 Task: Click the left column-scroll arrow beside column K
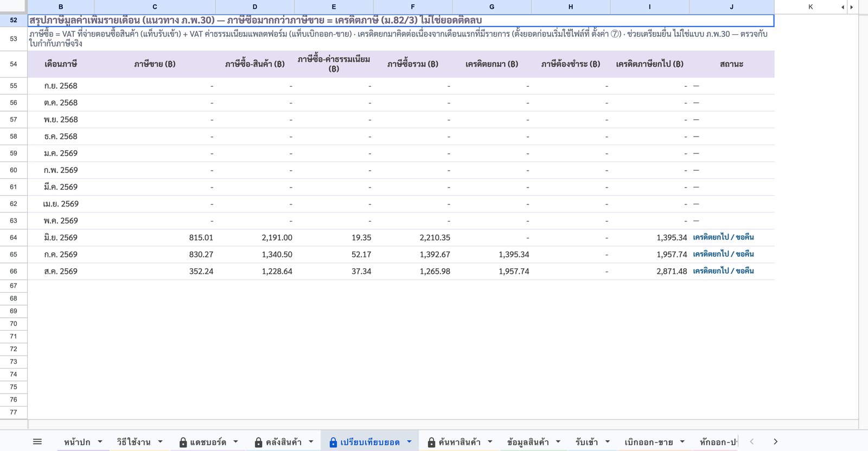coord(843,7)
